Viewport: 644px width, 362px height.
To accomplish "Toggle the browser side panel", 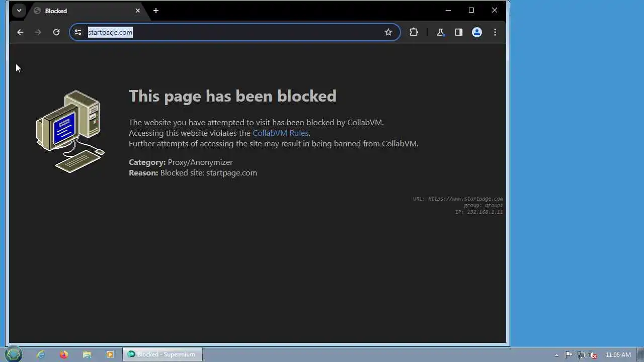I will click(x=459, y=32).
